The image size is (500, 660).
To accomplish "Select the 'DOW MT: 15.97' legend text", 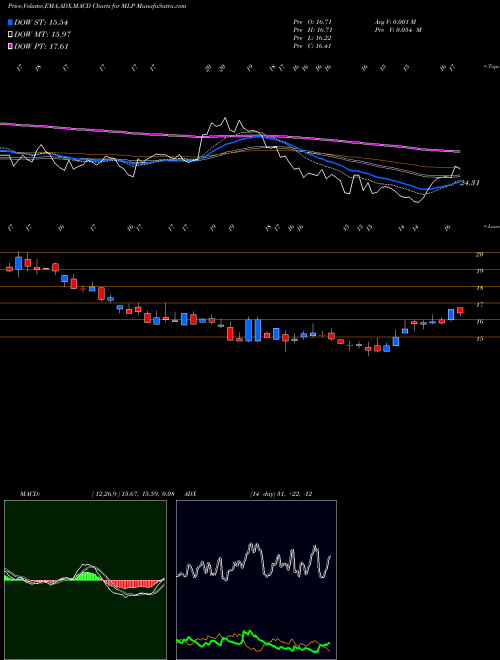I will [42, 34].
